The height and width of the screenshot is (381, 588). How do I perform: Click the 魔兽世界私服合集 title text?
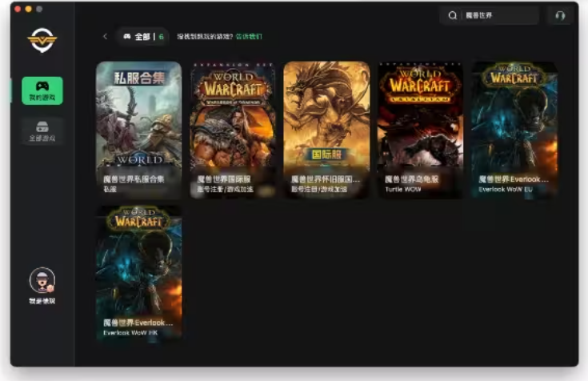134,179
